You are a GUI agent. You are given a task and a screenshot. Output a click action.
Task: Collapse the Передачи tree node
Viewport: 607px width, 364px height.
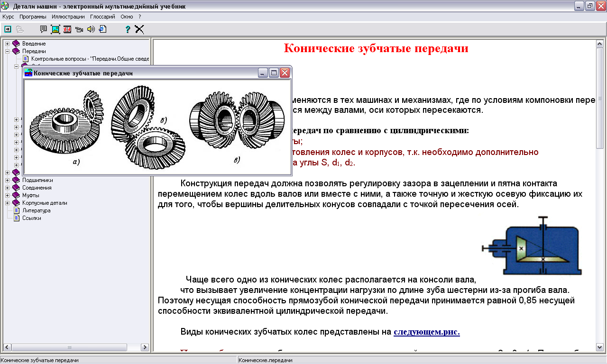click(x=8, y=51)
